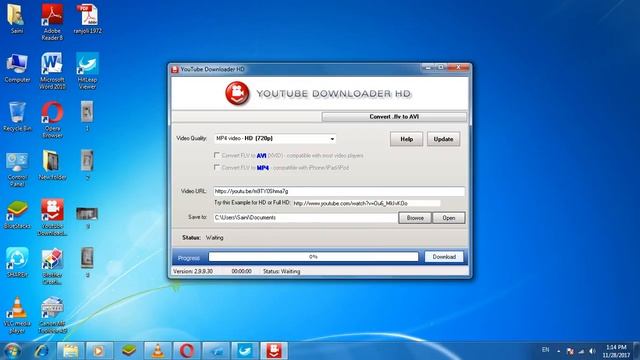Viewport: 640px width, 360px height.
Task: Launch SHAREit from desktop
Action: (x=17, y=262)
